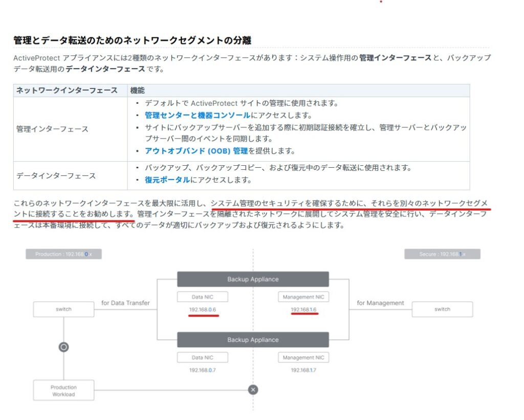This screenshot has height=420, width=524.
Task: Click the bold 管理インターフェース term in the intro paragraph
Action: point(396,58)
